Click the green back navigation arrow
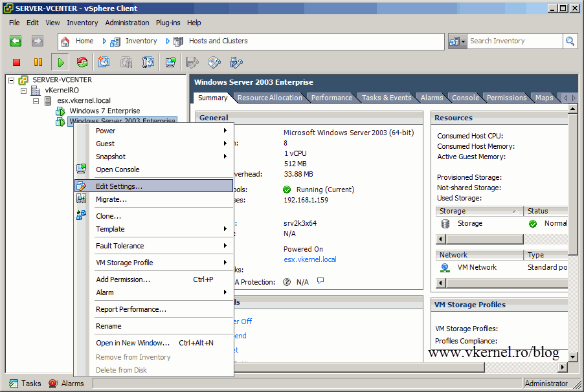Viewport: 584px width, 392px height. [x=16, y=41]
